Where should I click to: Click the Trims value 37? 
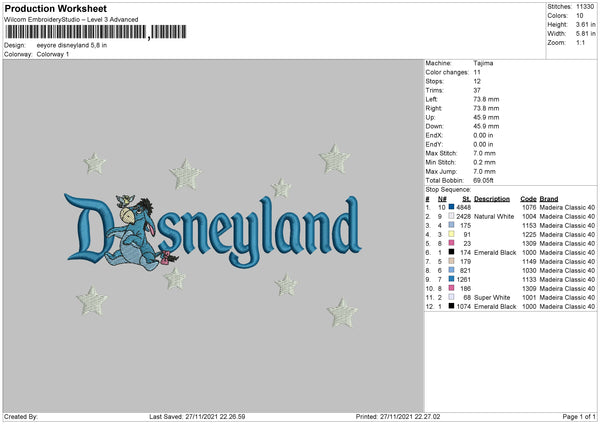[477, 90]
